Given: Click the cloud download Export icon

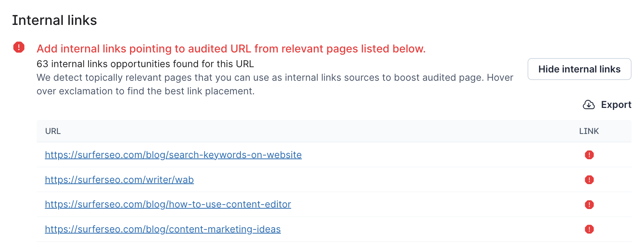Looking at the screenshot, I should point(588,105).
